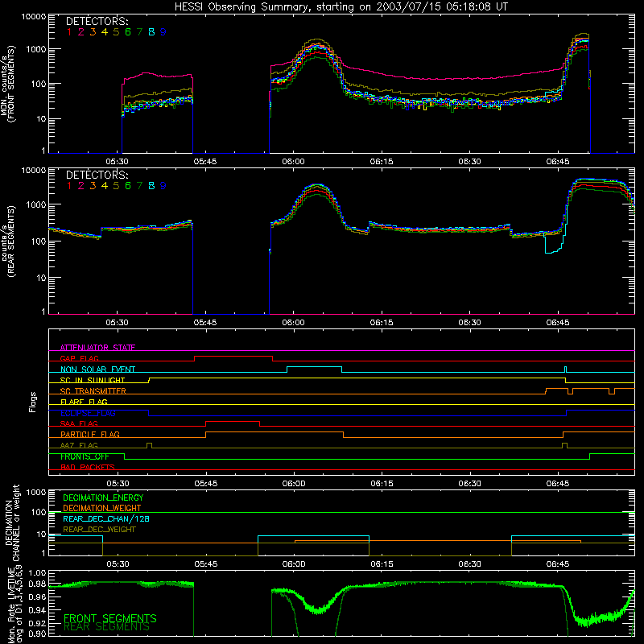Click the BAD_PACKETS flag label
The height and width of the screenshot is (644, 644).
tap(88, 467)
